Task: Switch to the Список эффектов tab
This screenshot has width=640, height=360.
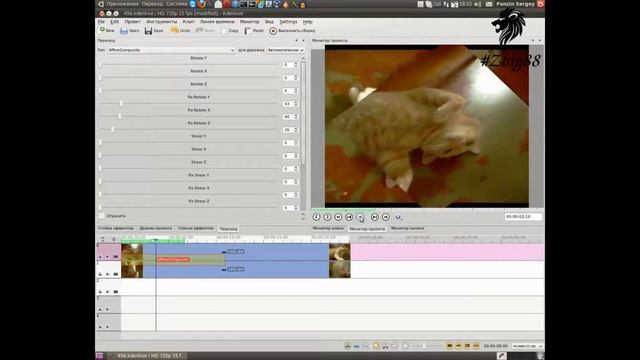Action: pyautogui.click(x=196, y=228)
